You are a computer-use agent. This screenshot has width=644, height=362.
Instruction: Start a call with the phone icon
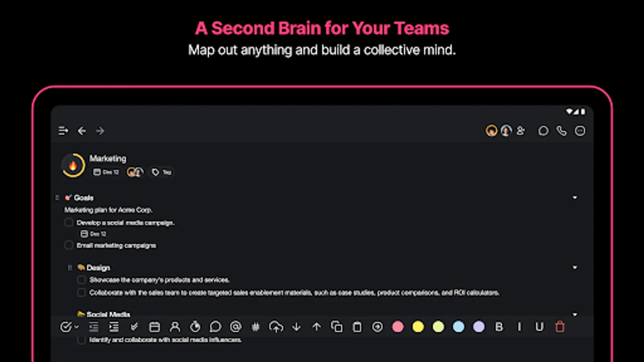coord(561,131)
